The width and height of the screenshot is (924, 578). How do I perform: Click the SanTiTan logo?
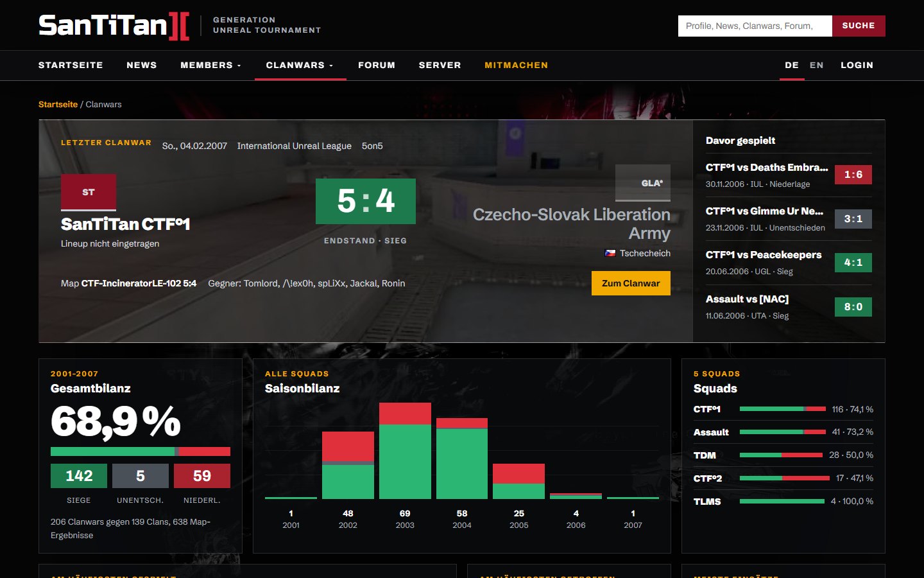114,26
